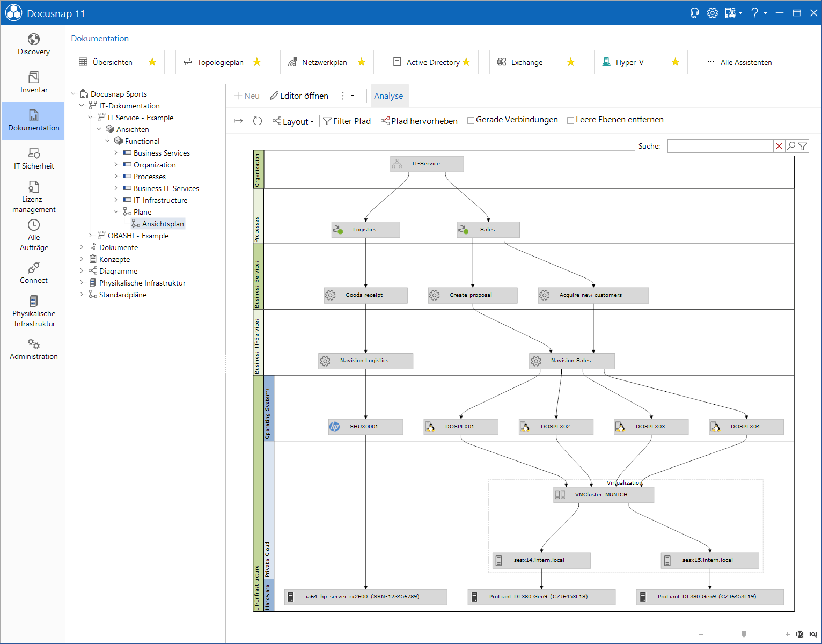Enable Gerade Verbindungen checkbox
This screenshot has width=822, height=644.
click(471, 120)
